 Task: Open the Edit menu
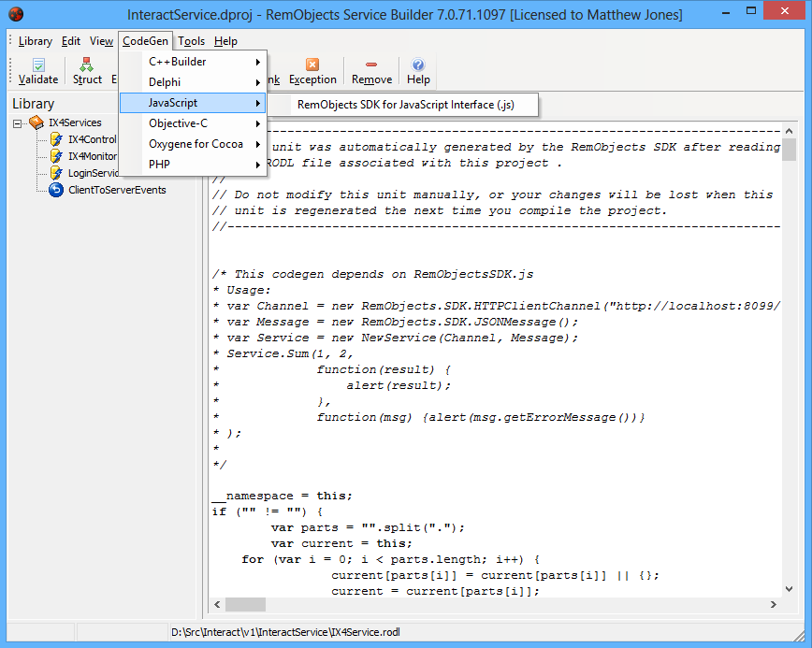tap(71, 41)
